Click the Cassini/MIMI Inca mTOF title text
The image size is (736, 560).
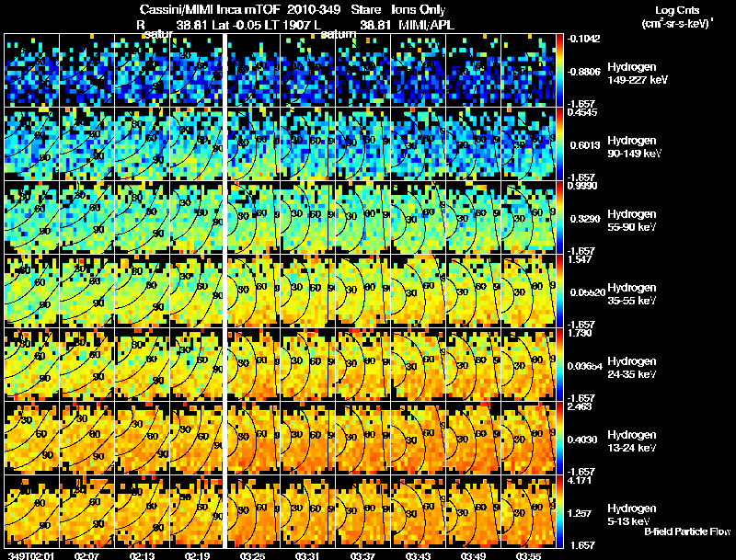tap(210, 9)
